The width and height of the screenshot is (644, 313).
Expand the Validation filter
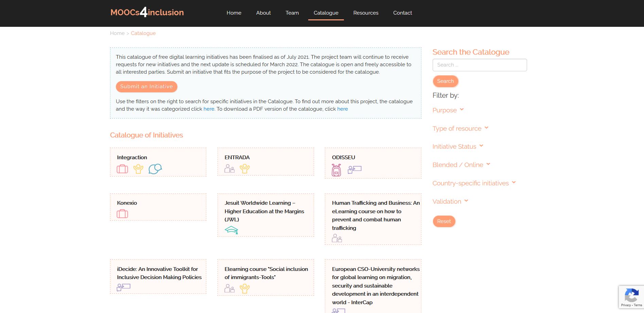tap(451, 201)
